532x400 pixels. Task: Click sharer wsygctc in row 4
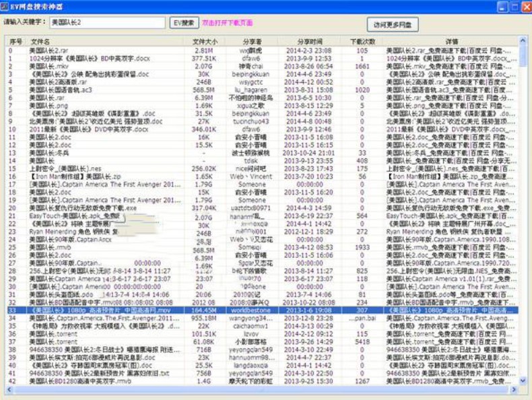pos(251,82)
